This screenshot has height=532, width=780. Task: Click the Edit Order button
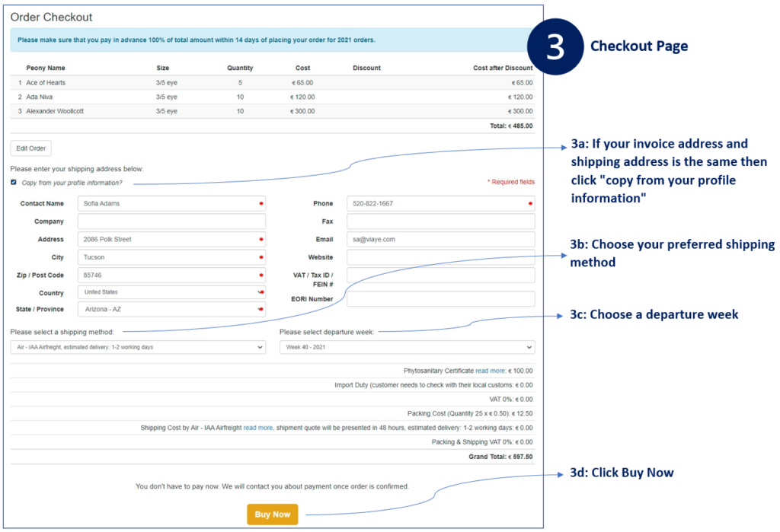click(30, 148)
